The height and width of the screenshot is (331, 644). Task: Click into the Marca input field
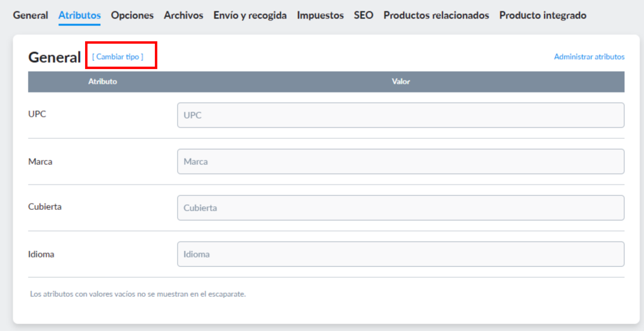pyautogui.click(x=401, y=162)
